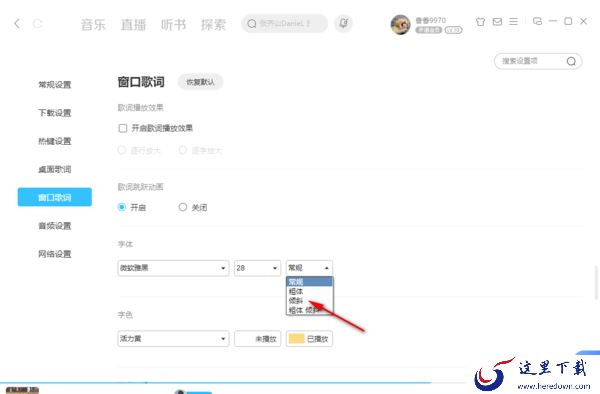600x394 pixels.
Task: Click the username 9970 label
Action: [x=430, y=20]
